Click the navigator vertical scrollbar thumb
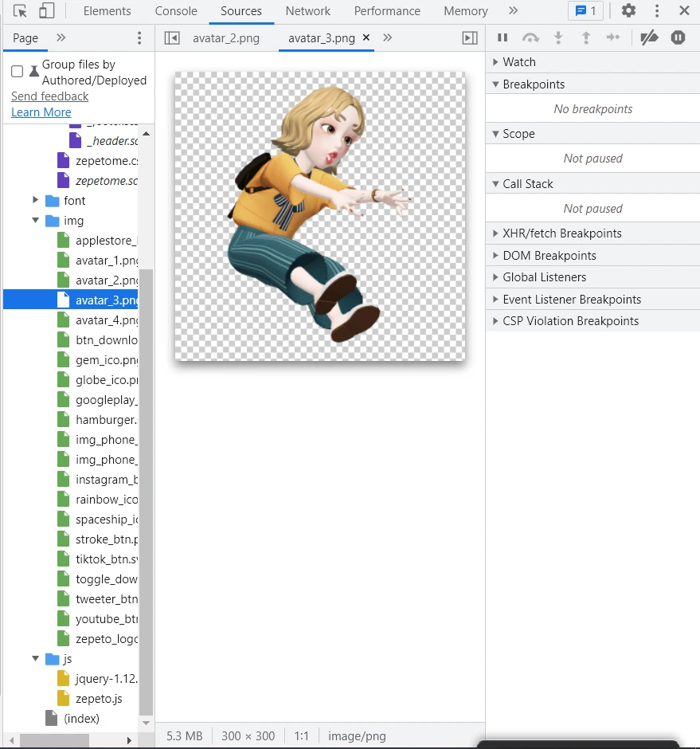This screenshot has width=700, height=749. click(146, 492)
